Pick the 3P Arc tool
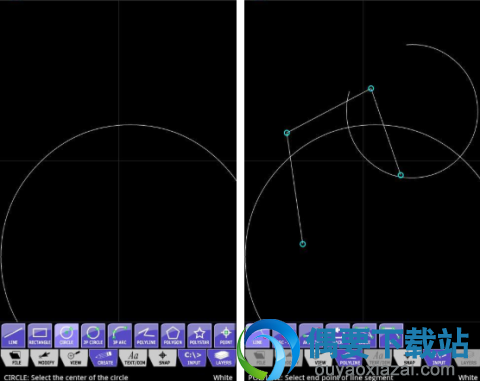This screenshot has width=480, height=381. (120, 335)
